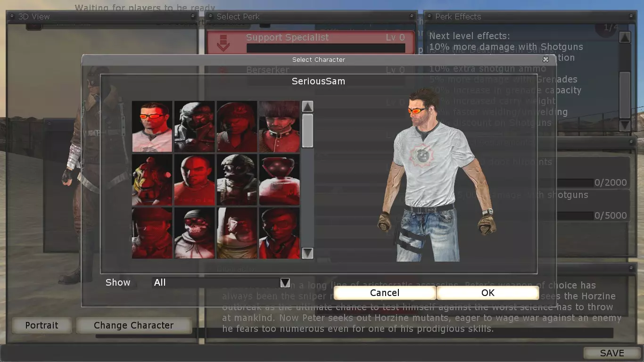
Task: Pick the man with glasses and tie portrait
Action: [x=279, y=233]
